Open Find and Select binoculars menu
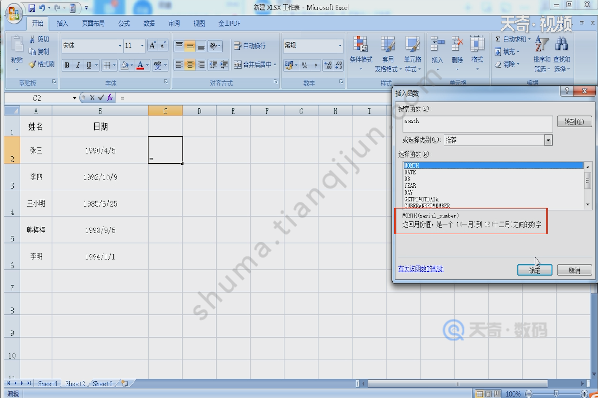 pyautogui.click(x=561, y=54)
